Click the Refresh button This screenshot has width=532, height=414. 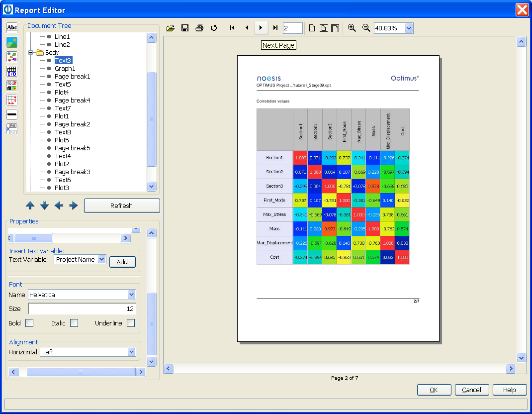pyautogui.click(x=122, y=206)
